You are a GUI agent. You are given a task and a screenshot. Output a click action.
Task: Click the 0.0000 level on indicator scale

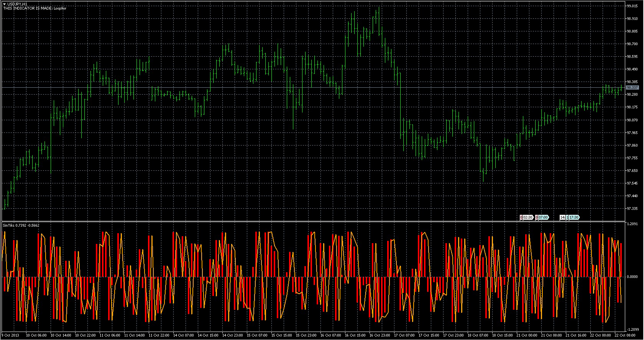tap(632, 277)
